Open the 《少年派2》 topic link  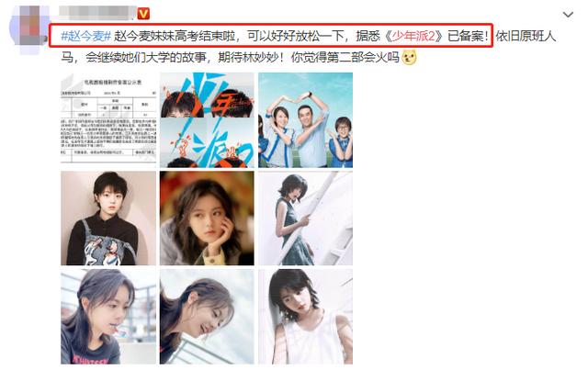414,37
